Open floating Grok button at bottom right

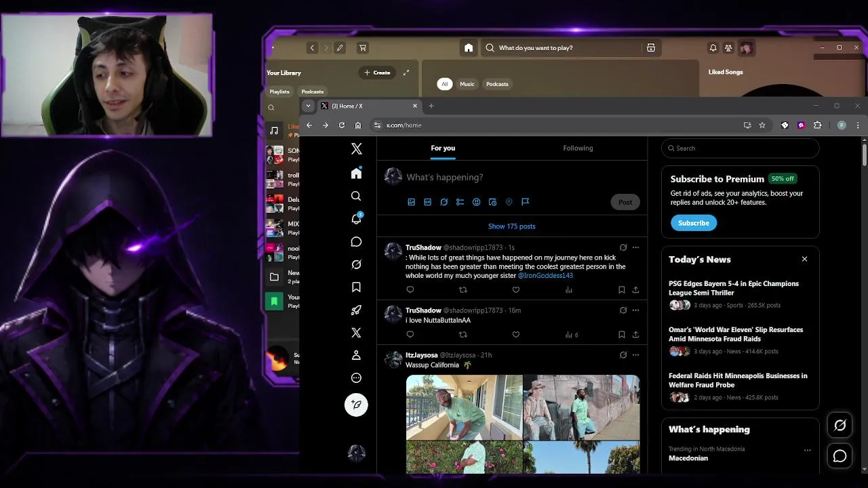840,426
